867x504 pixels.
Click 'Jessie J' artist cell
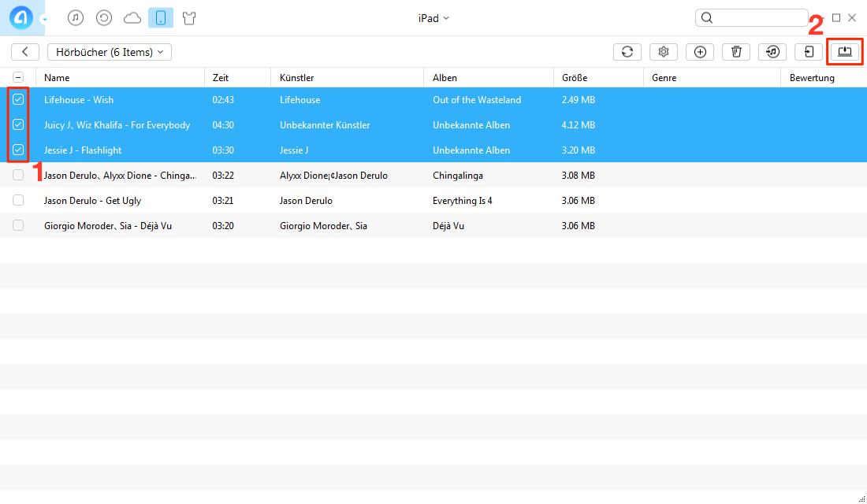294,150
